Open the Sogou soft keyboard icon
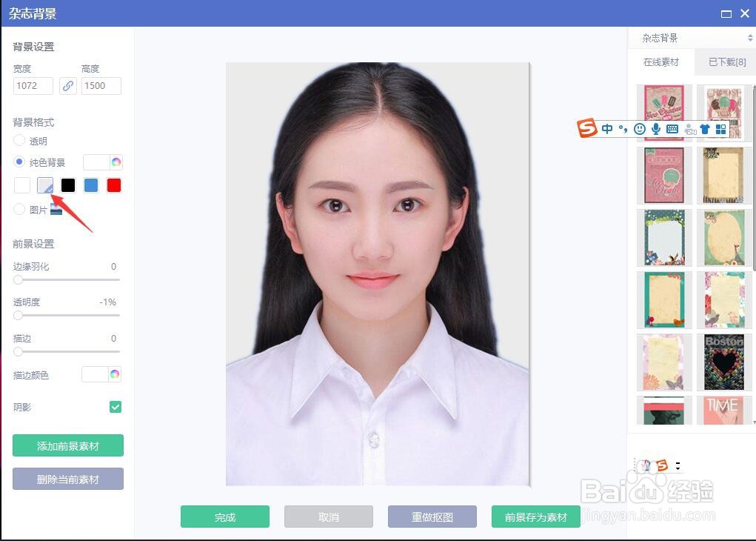 pos(672,128)
